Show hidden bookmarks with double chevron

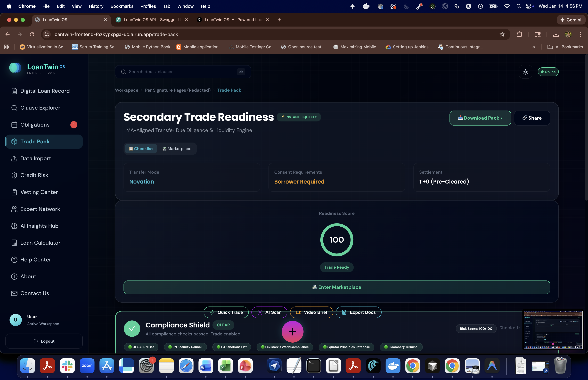534,47
